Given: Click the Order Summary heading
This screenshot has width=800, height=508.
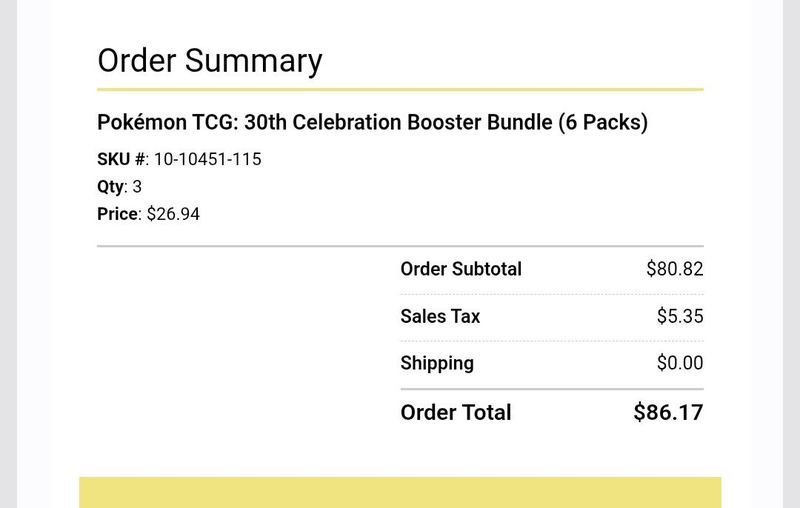Looking at the screenshot, I should click(210, 61).
